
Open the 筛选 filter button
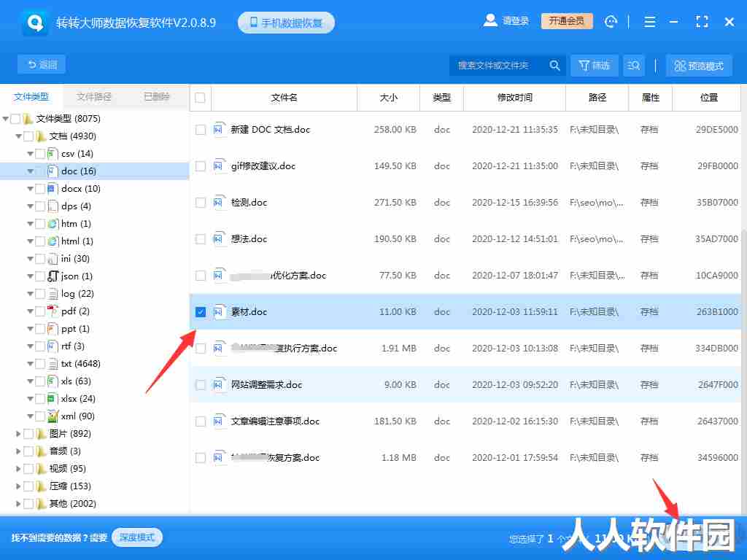tap(594, 65)
